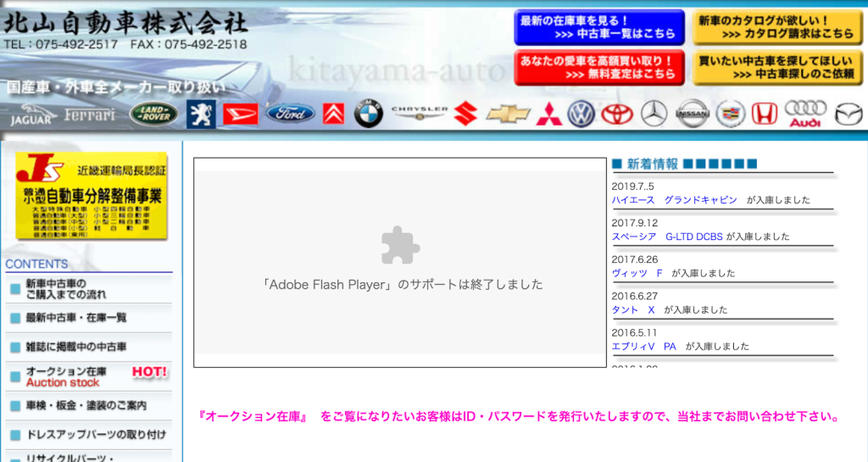The height and width of the screenshot is (462, 868).
Task: Select オークション在庫 Auction stock menu item
Action: (89, 377)
